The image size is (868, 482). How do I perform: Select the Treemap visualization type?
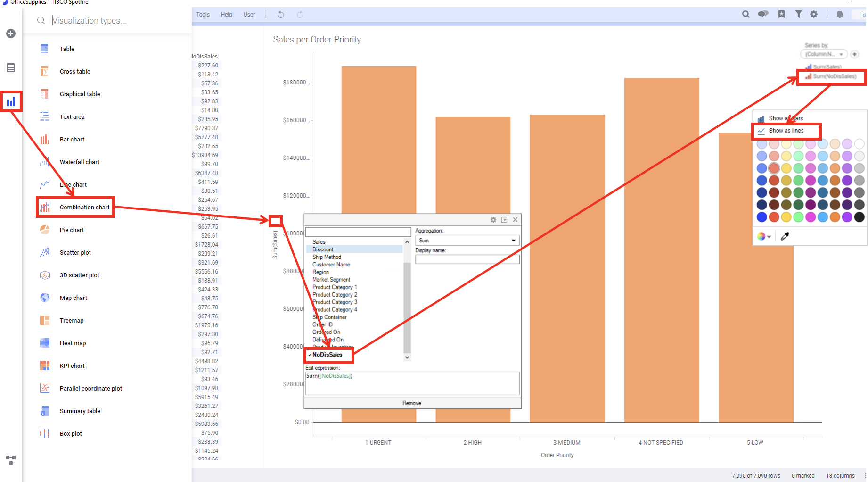pyautogui.click(x=72, y=320)
